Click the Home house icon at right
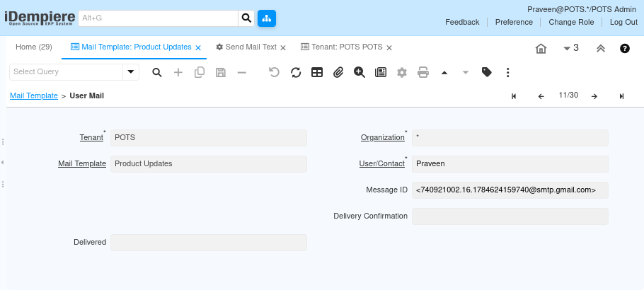 pyautogui.click(x=541, y=49)
